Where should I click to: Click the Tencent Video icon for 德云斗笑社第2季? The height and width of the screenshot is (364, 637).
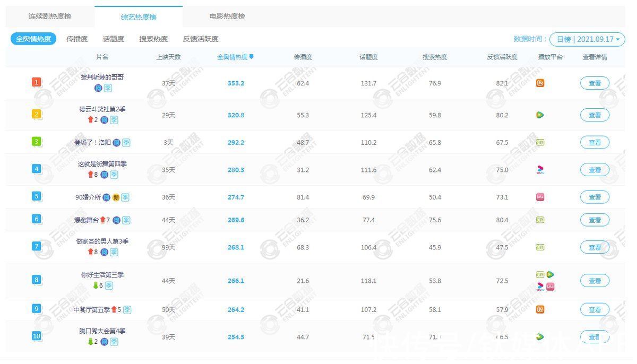click(x=540, y=115)
